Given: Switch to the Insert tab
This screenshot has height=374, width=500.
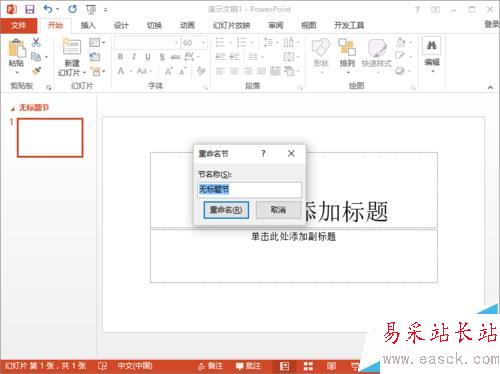Looking at the screenshot, I should (88, 25).
